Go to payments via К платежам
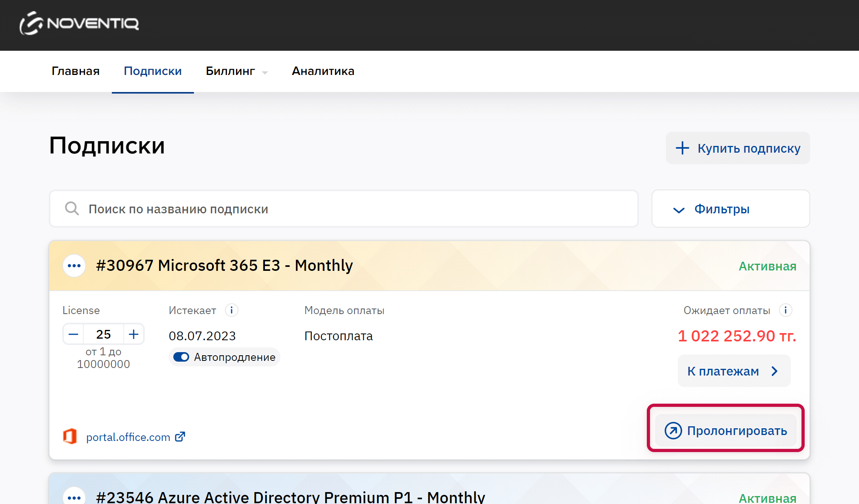Image resolution: width=859 pixels, height=504 pixels. [734, 371]
